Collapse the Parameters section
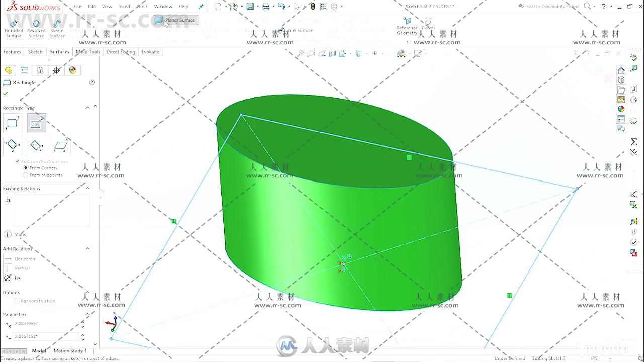Screen dimensions: 644x362 click(87, 314)
